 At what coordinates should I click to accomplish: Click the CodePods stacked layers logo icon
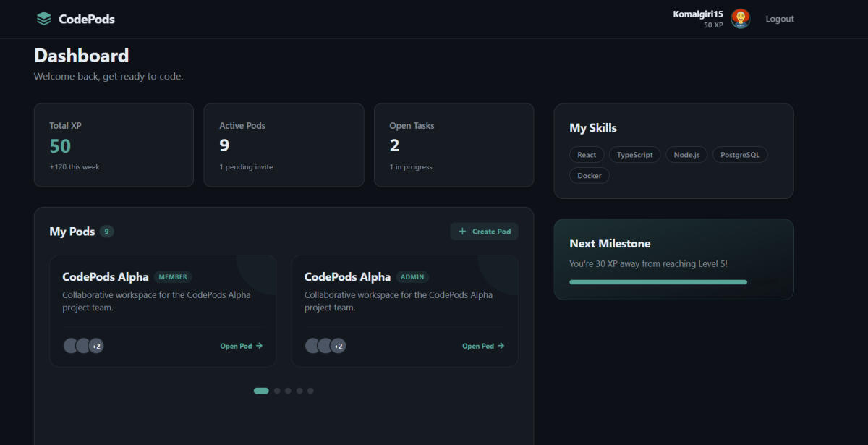pyautogui.click(x=44, y=19)
